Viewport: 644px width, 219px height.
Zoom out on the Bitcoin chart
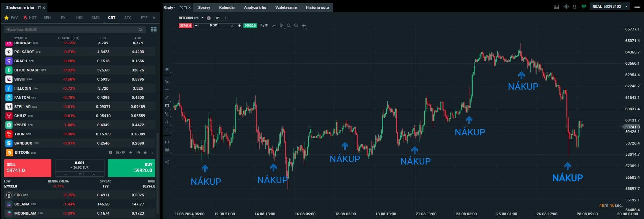coord(289,26)
